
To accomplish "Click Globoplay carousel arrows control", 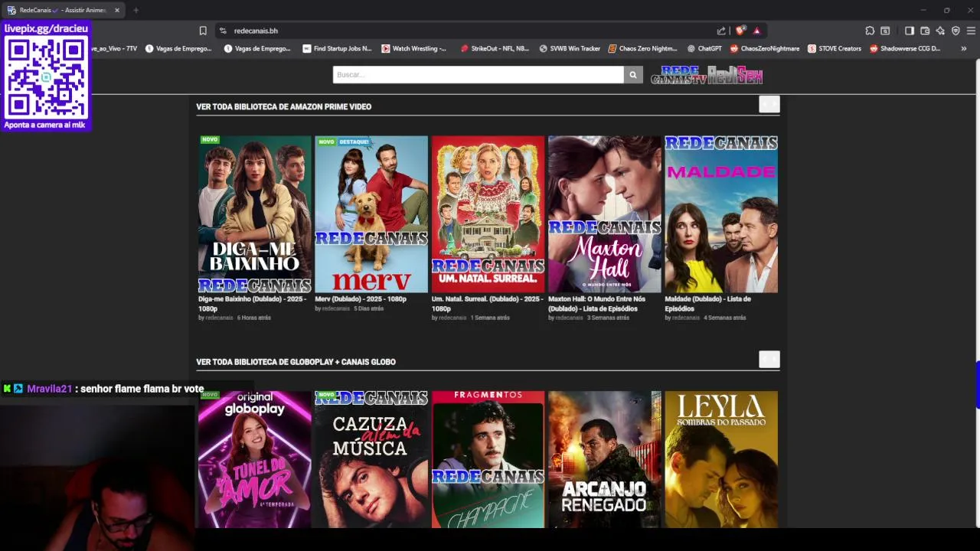I will 769,359.
